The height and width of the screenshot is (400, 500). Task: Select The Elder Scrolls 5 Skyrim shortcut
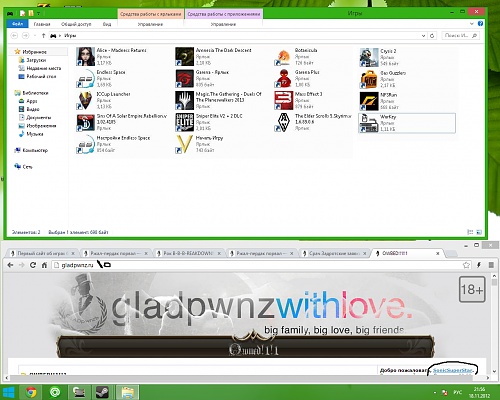coord(313,122)
